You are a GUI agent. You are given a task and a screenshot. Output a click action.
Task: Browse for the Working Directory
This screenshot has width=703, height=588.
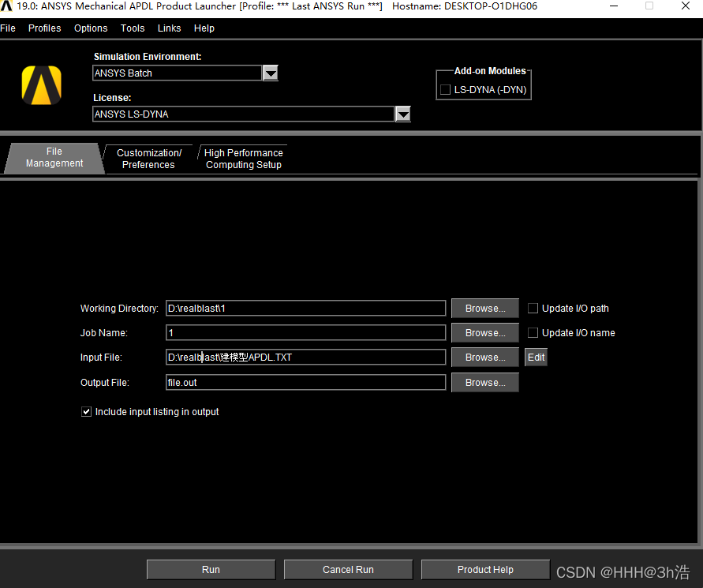[485, 309]
